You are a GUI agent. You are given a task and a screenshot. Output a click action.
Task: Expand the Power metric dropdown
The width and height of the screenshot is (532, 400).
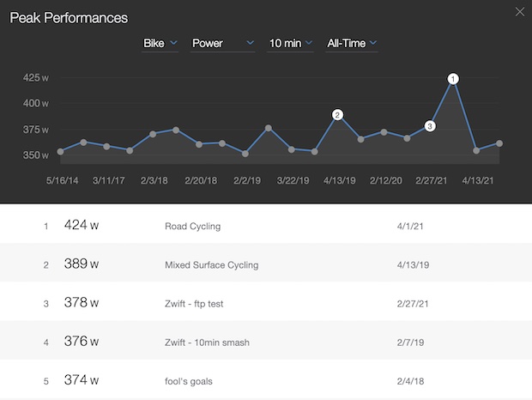pos(222,43)
